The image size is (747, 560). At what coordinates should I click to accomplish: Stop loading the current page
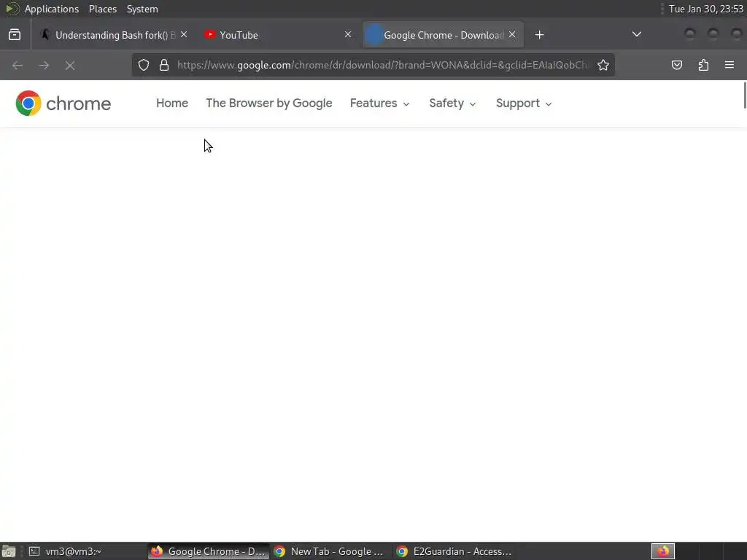click(x=70, y=65)
